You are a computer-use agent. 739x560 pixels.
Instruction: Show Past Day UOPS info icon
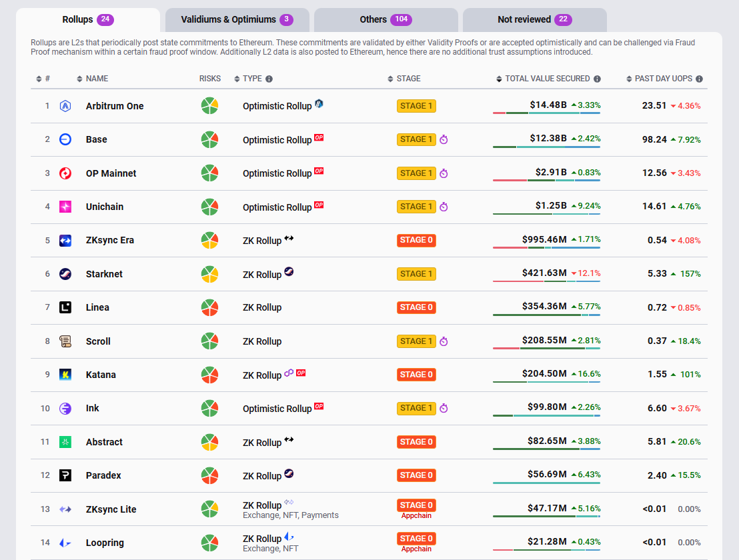click(x=700, y=79)
